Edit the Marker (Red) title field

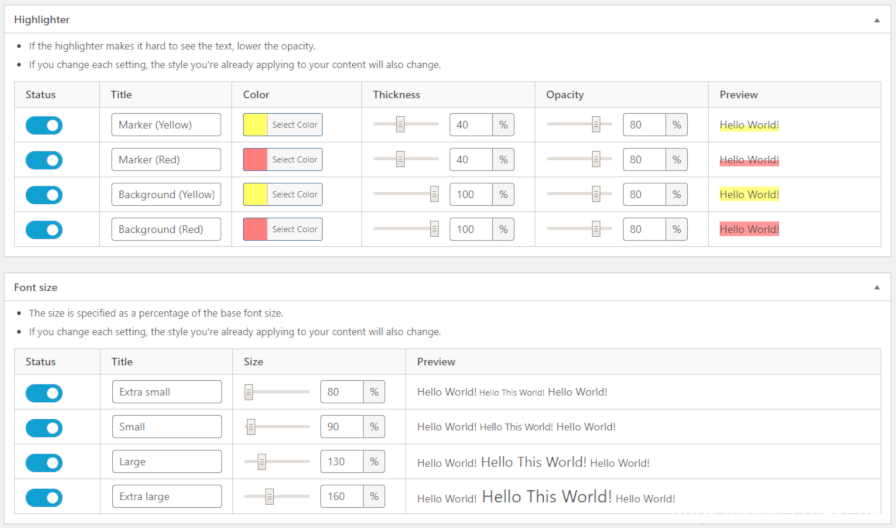coord(166,159)
